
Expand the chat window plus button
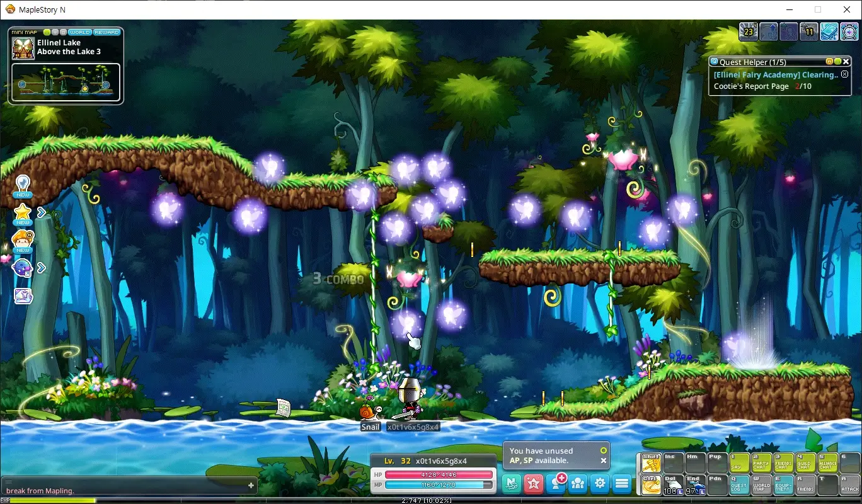(251, 485)
